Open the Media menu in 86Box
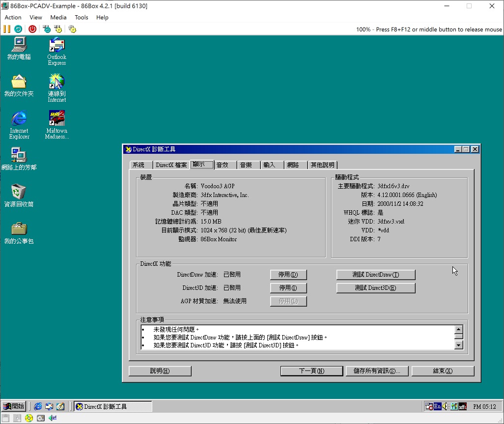The height and width of the screenshot is (424, 504). tap(58, 17)
